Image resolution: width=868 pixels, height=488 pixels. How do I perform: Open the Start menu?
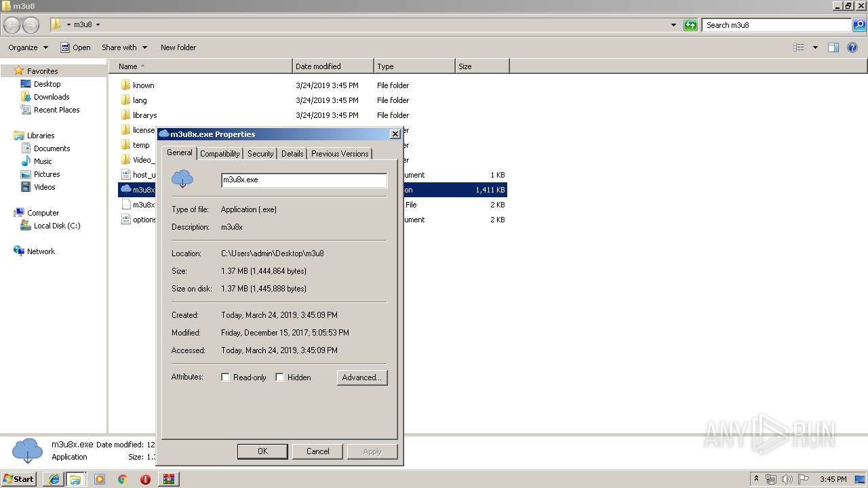click(x=19, y=479)
